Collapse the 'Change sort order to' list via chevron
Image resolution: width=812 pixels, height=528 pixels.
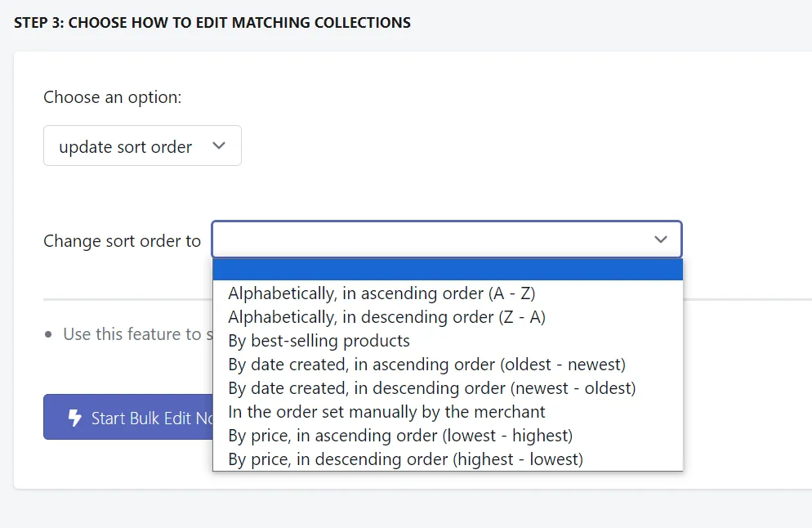pos(660,239)
